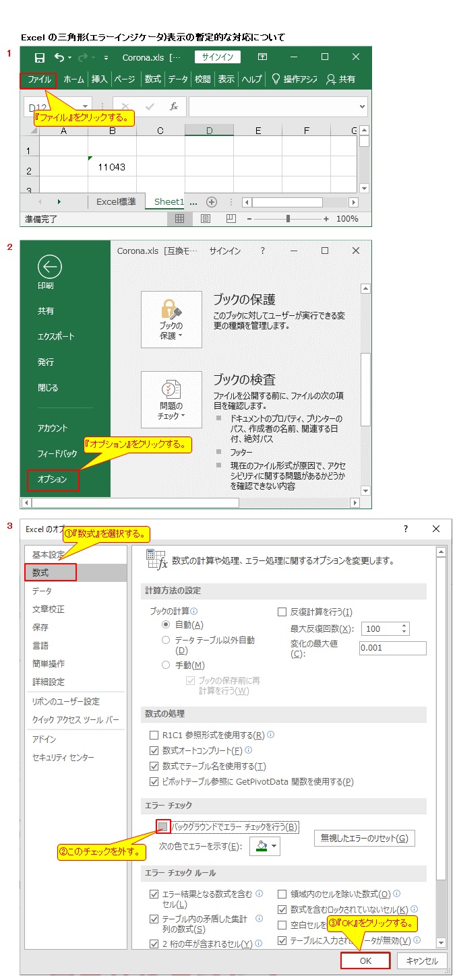
Task: Select cell B2 containing 11043
Action: pos(112,166)
